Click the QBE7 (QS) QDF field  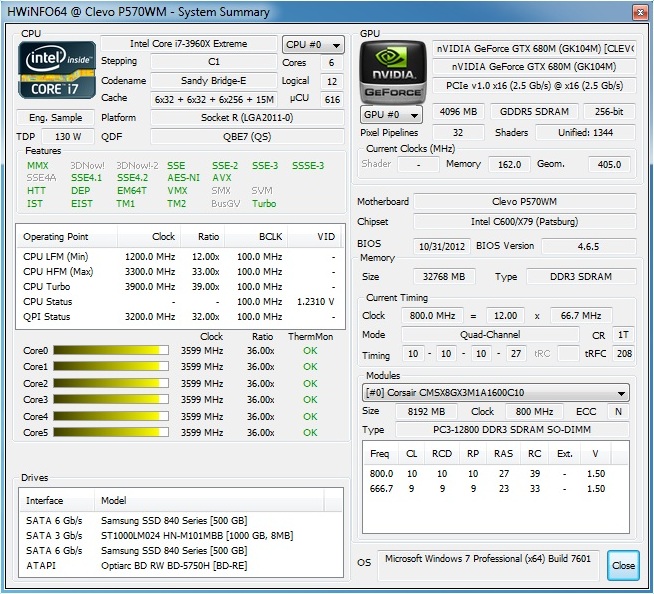247,136
